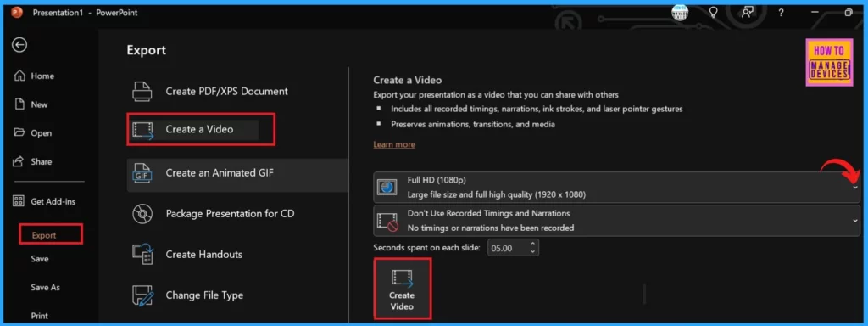This screenshot has height=326, width=868.
Task: Click the monitor icon in the Full HD dropdown
Action: click(387, 188)
